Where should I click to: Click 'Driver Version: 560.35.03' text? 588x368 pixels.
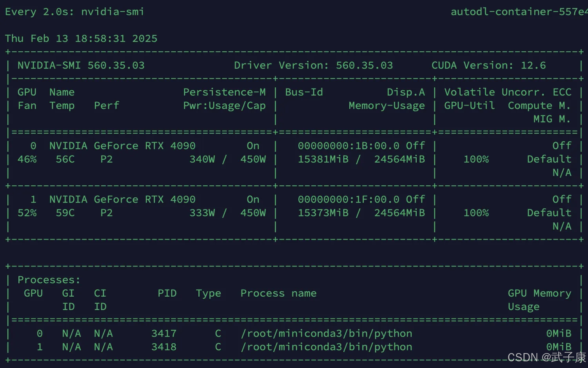pos(314,65)
